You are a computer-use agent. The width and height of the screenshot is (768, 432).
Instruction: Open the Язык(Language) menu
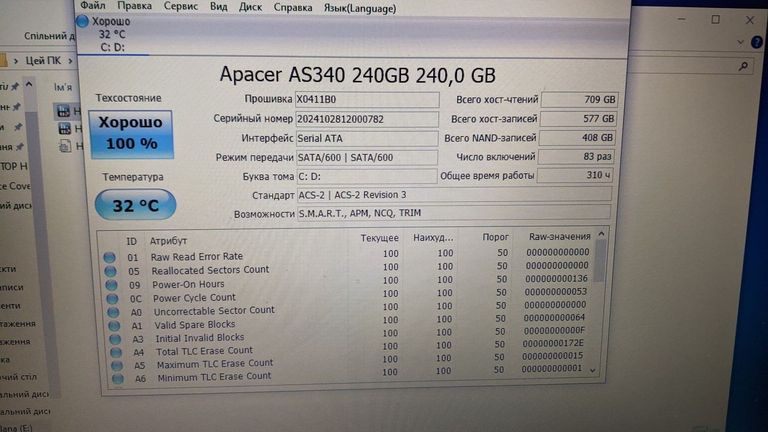(360, 8)
